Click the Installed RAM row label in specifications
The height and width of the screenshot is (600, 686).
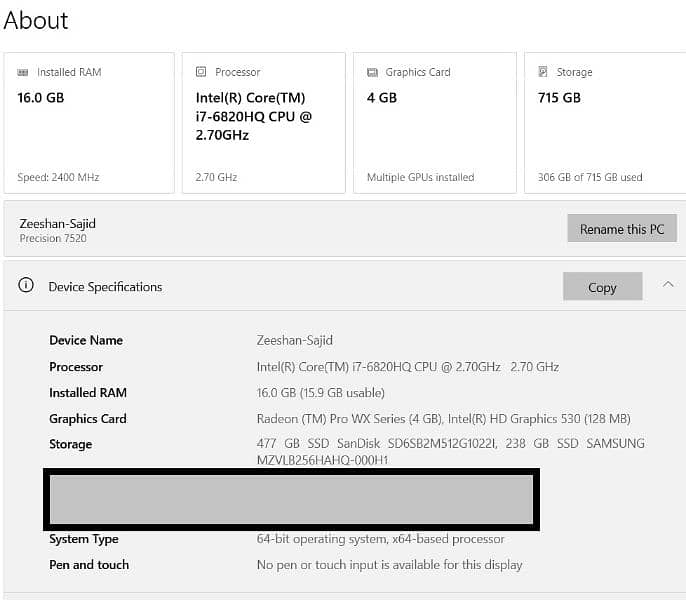tap(88, 393)
